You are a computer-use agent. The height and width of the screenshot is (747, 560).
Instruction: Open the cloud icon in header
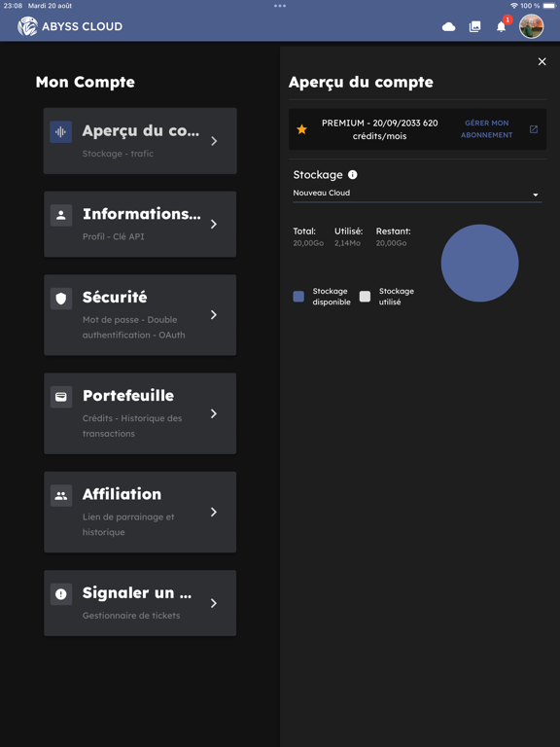[448, 27]
